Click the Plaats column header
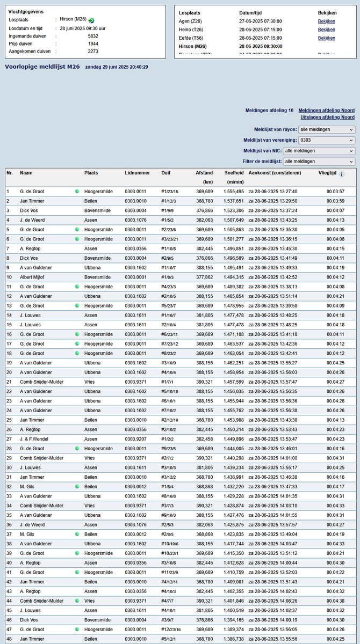This screenshot has width=360, height=644. pyautogui.click(x=91, y=173)
